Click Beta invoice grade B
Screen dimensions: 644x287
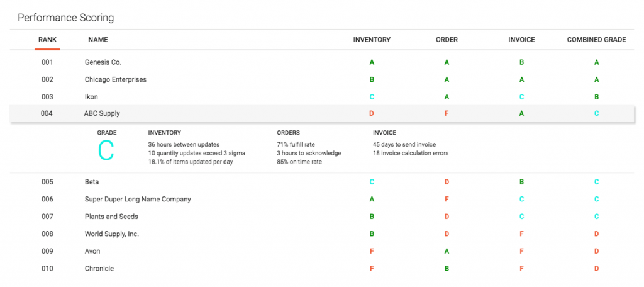pyautogui.click(x=521, y=182)
